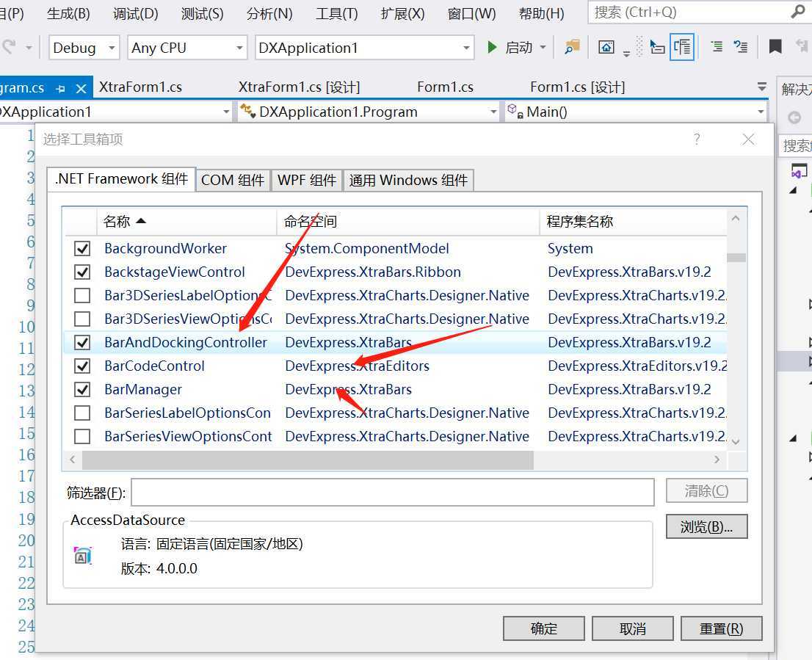812x660 pixels.
Task: Click the help question mark in dialog title
Action: pyautogui.click(x=697, y=139)
